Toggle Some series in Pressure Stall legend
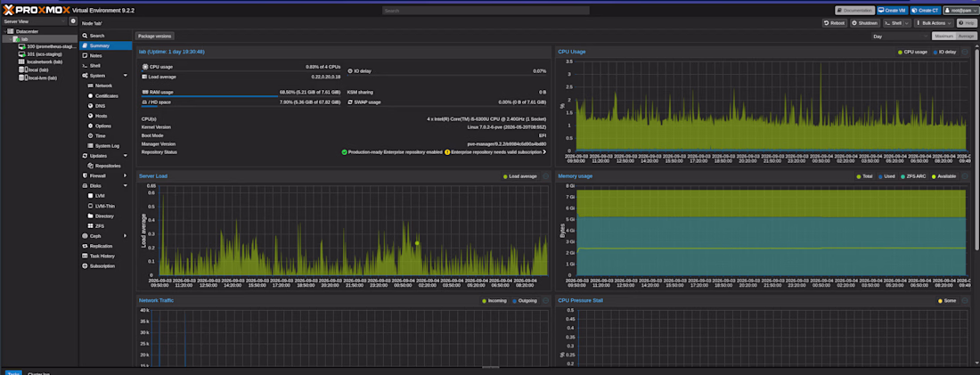This screenshot has width=980, height=375. [x=948, y=301]
